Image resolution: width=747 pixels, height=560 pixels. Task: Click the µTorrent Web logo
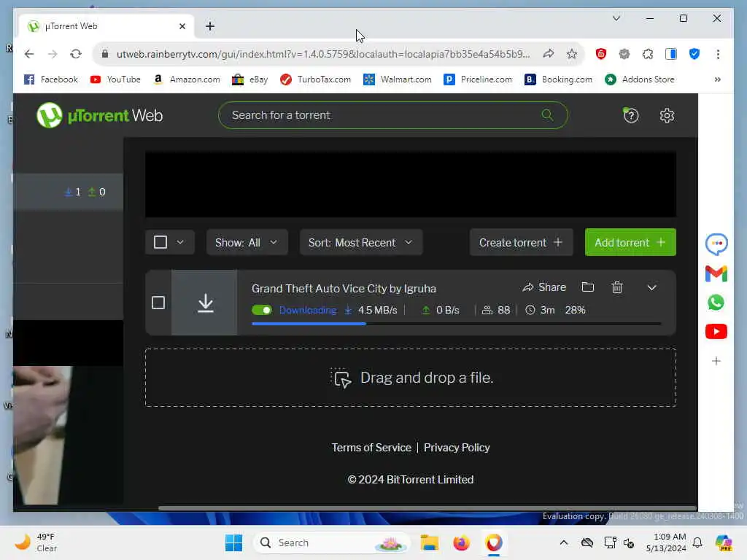[x=99, y=115]
